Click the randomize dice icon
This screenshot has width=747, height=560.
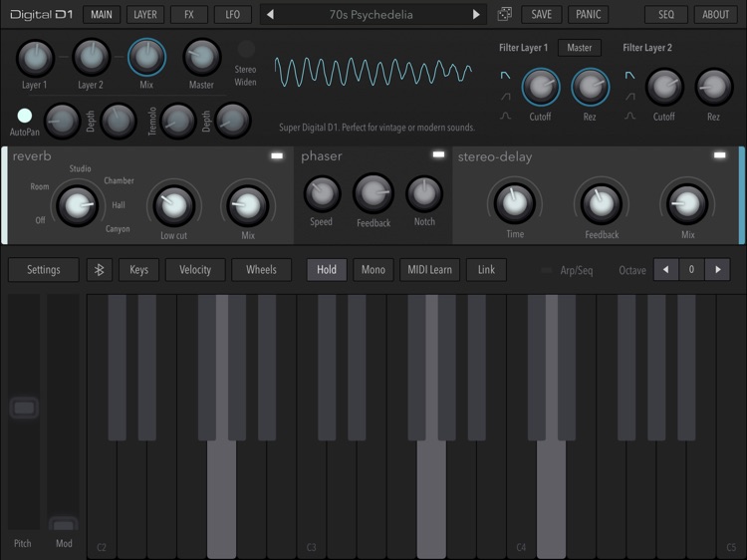click(505, 14)
